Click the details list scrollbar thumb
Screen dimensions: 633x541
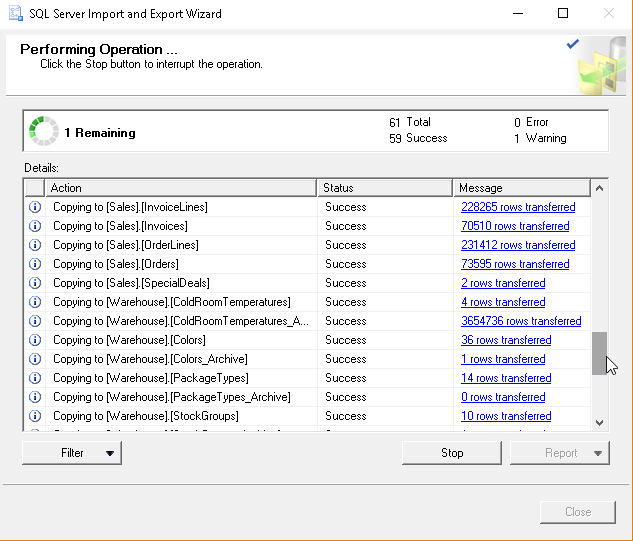(599, 353)
